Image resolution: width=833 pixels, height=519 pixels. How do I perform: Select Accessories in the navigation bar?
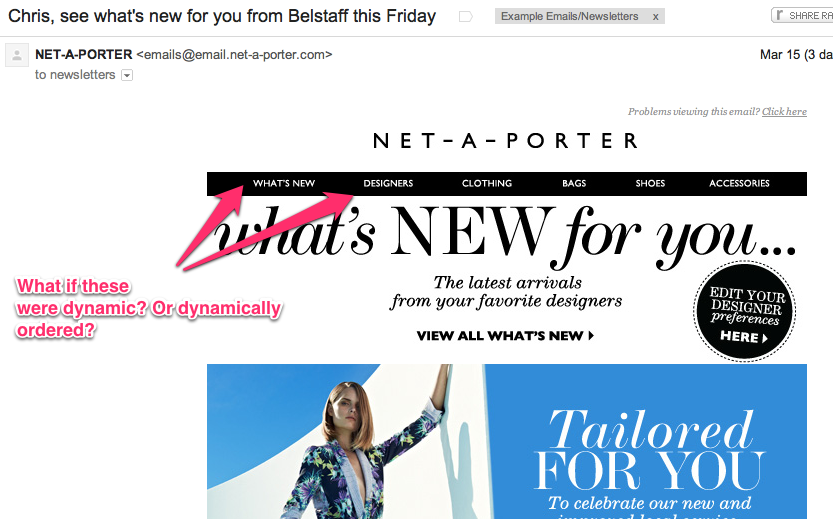739,184
